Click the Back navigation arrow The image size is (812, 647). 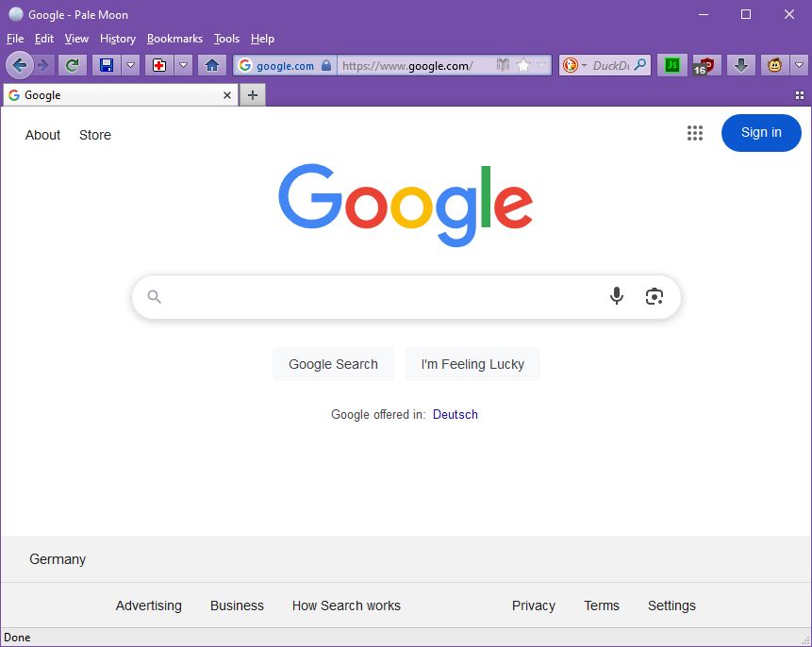point(20,65)
